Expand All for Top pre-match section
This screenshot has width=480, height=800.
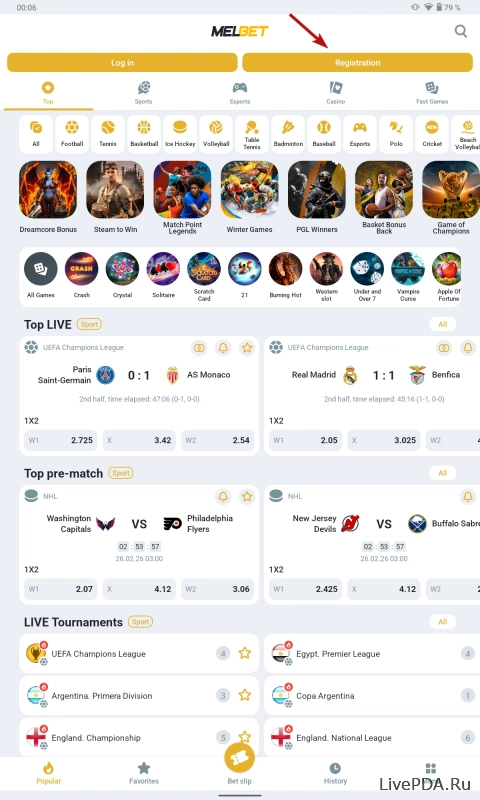[442, 473]
